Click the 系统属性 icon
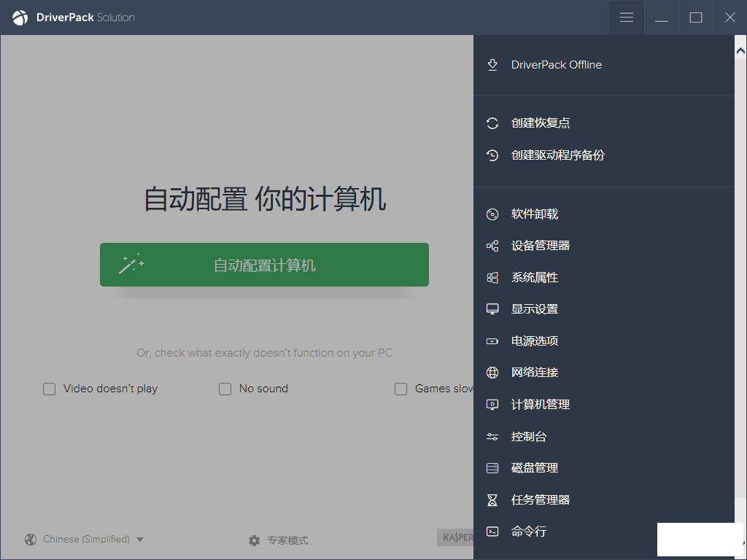The image size is (747, 560). [492, 278]
